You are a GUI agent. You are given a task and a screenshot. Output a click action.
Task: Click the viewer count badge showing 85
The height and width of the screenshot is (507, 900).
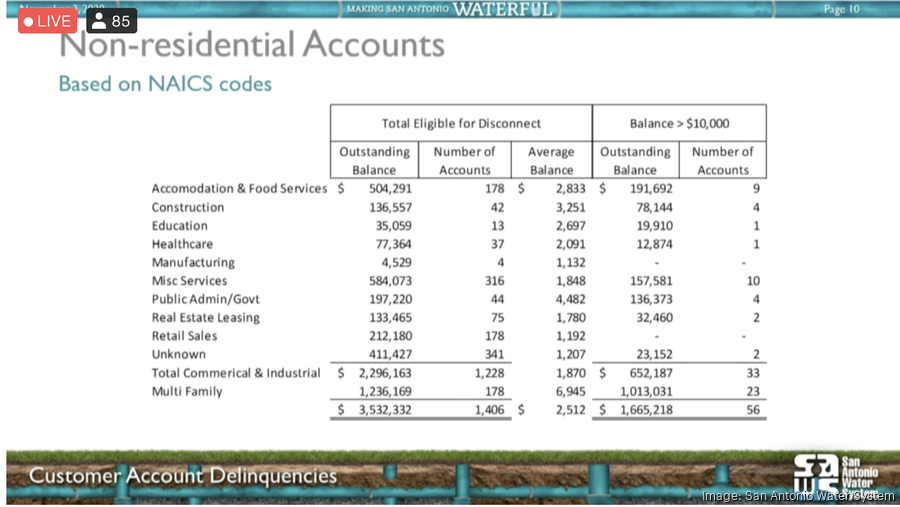point(111,21)
